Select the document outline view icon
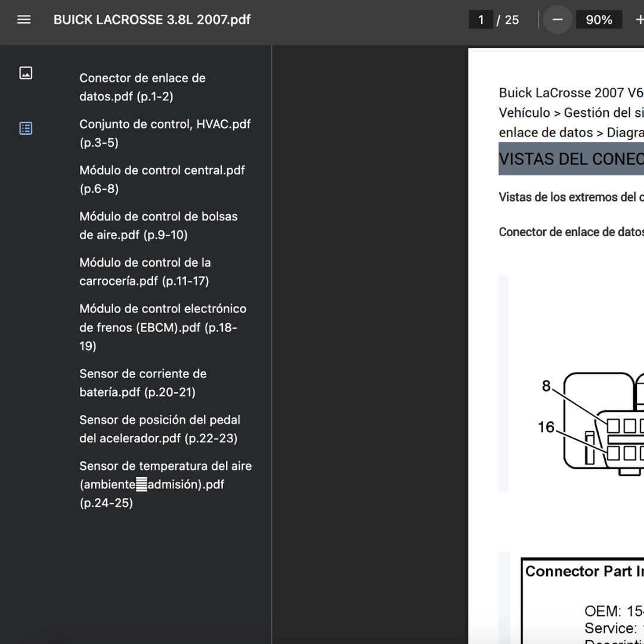 click(x=26, y=128)
